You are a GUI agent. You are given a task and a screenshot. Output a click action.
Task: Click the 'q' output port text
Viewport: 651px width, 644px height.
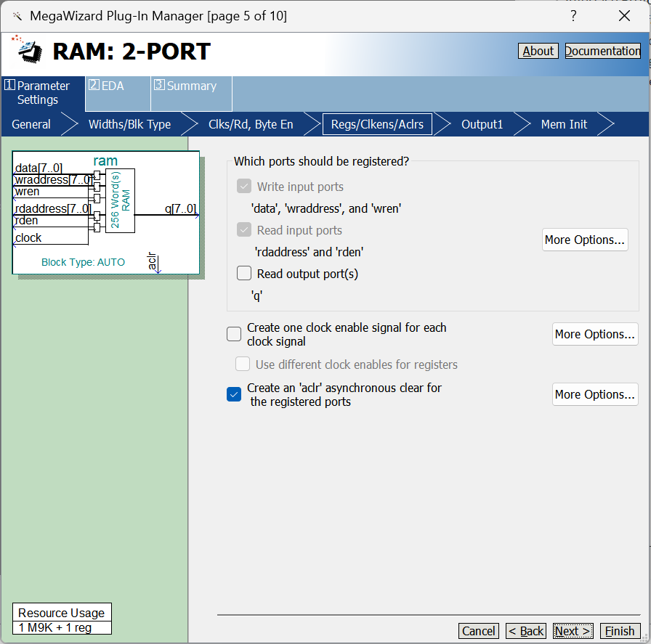click(256, 295)
